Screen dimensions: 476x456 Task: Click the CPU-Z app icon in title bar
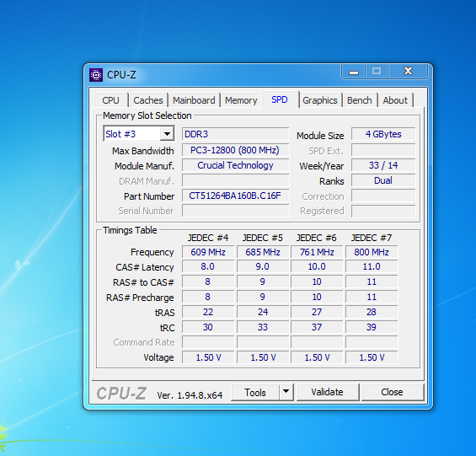[96, 75]
